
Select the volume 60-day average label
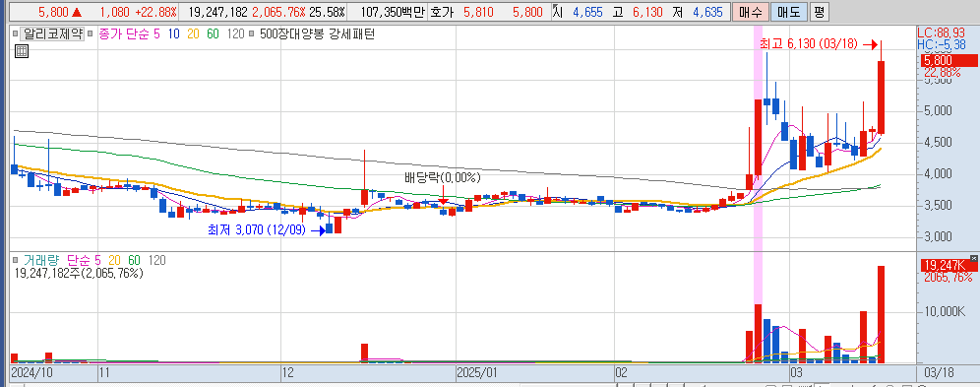pyautogui.click(x=135, y=259)
